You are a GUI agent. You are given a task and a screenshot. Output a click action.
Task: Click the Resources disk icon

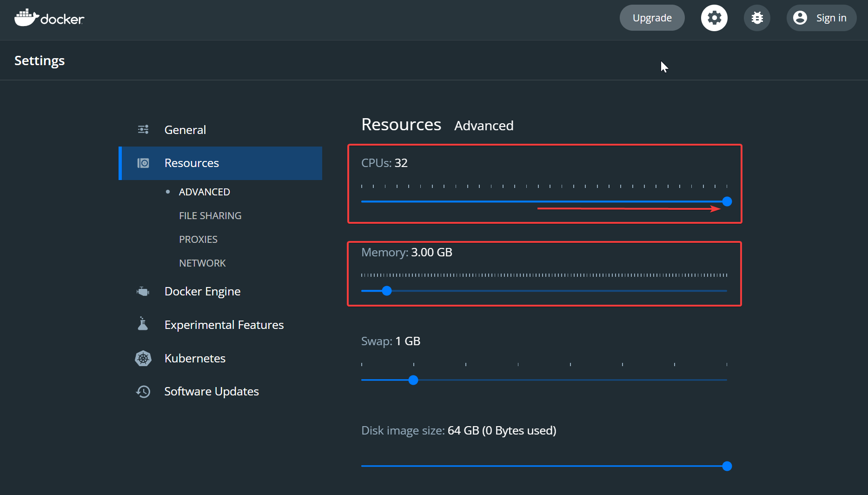pyautogui.click(x=143, y=163)
